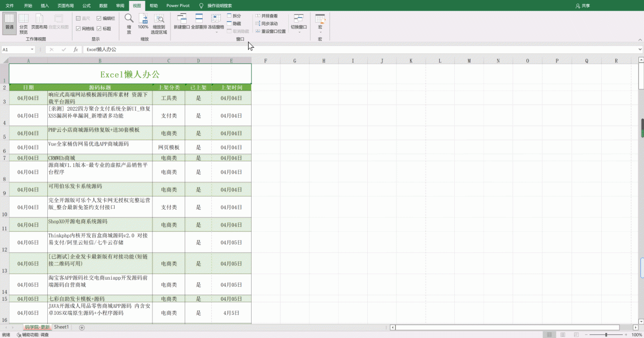Click 同步滚动 synchronous scrolling
The width and height of the screenshot is (644, 338).
[267, 24]
